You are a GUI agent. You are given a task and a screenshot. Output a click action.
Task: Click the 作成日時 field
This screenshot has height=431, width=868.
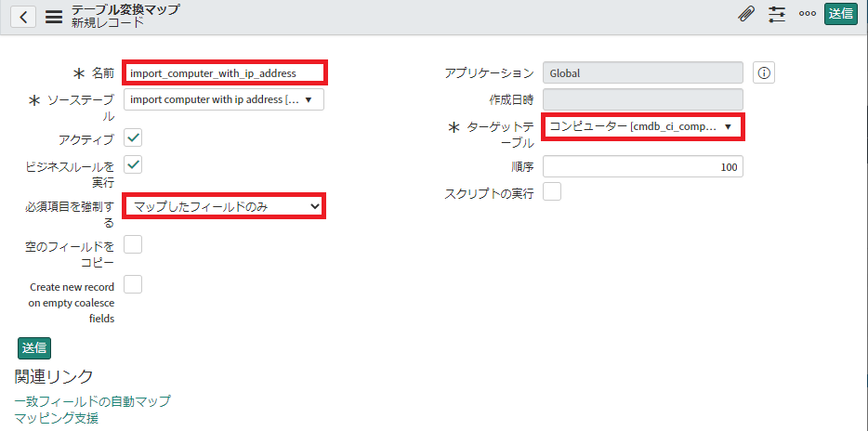pyautogui.click(x=643, y=99)
